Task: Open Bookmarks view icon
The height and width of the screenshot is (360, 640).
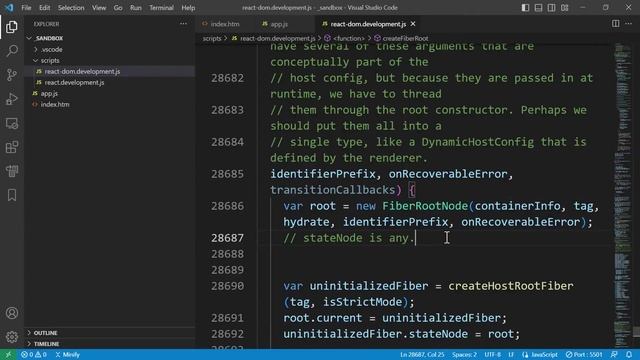Action: click(x=12, y=195)
